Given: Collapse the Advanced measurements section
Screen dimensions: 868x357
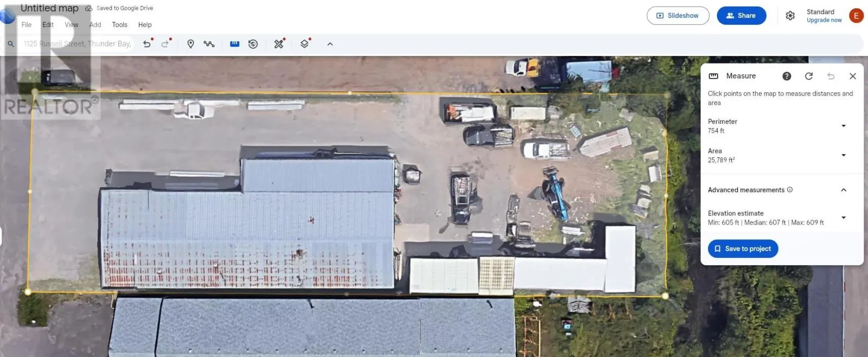Looking at the screenshot, I should click(843, 190).
